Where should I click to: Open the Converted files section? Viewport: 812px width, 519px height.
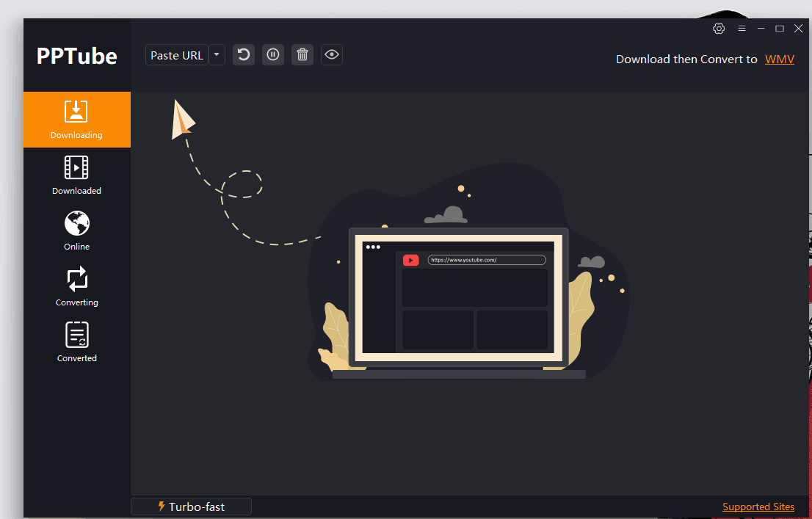tap(76, 343)
